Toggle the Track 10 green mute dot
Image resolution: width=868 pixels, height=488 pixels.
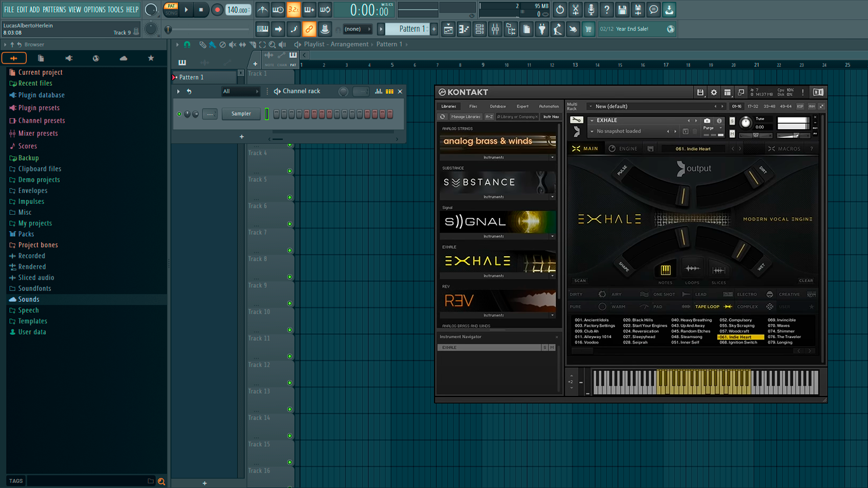point(290,330)
